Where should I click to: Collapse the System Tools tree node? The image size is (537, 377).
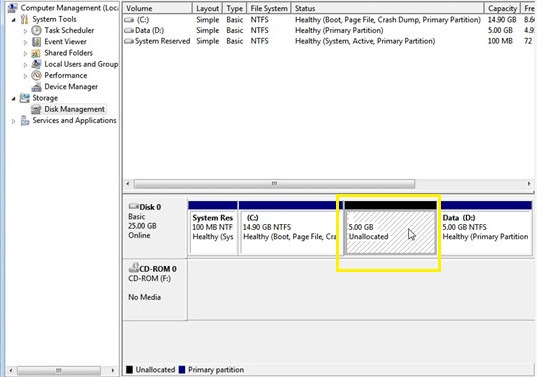pos(13,20)
